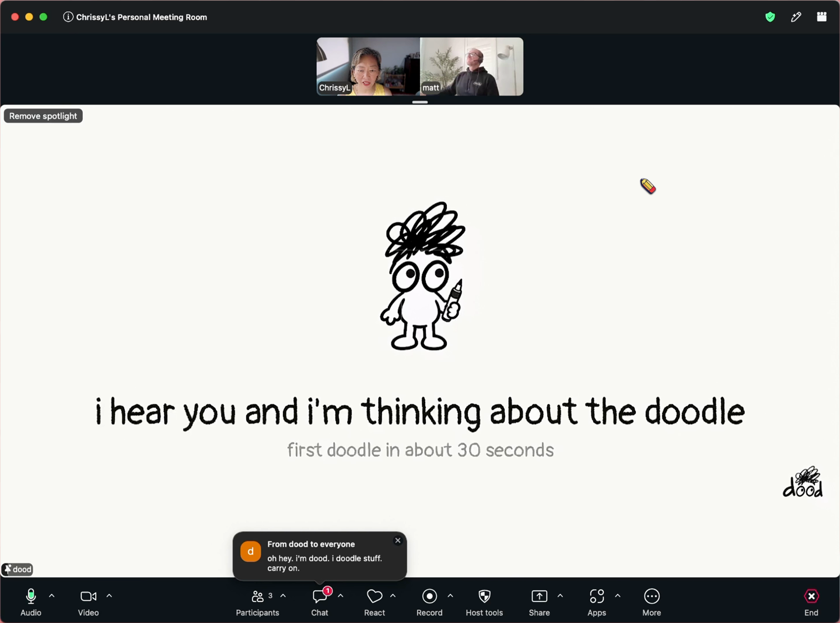Screen dimensions: 840x623
Task: Expand the Participants options caret
Action: 283,596
